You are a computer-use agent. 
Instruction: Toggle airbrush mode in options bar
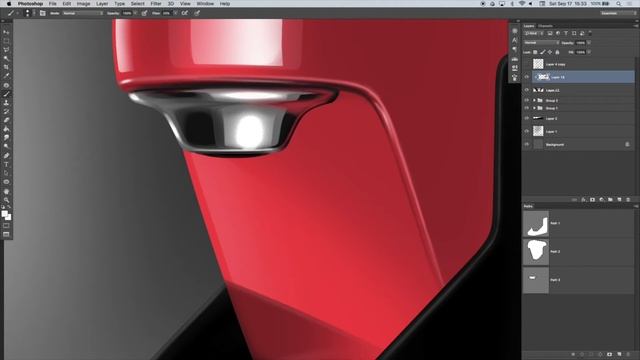pyautogui.click(x=184, y=13)
